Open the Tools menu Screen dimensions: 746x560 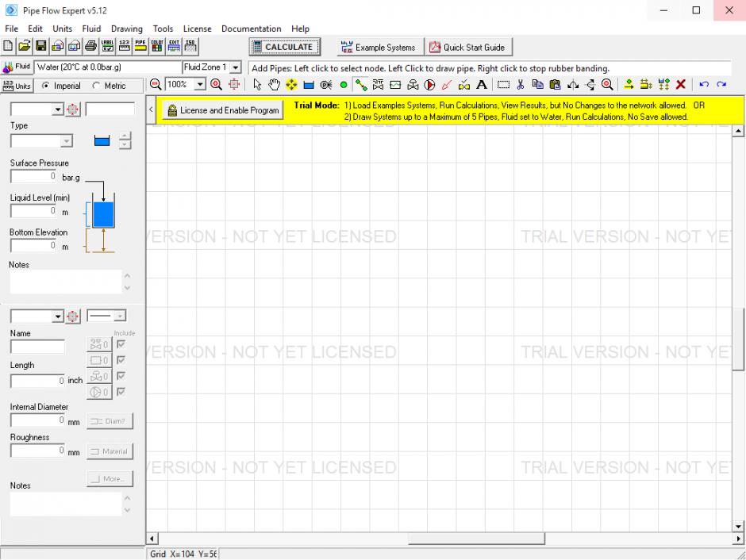pyautogui.click(x=163, y=29)
